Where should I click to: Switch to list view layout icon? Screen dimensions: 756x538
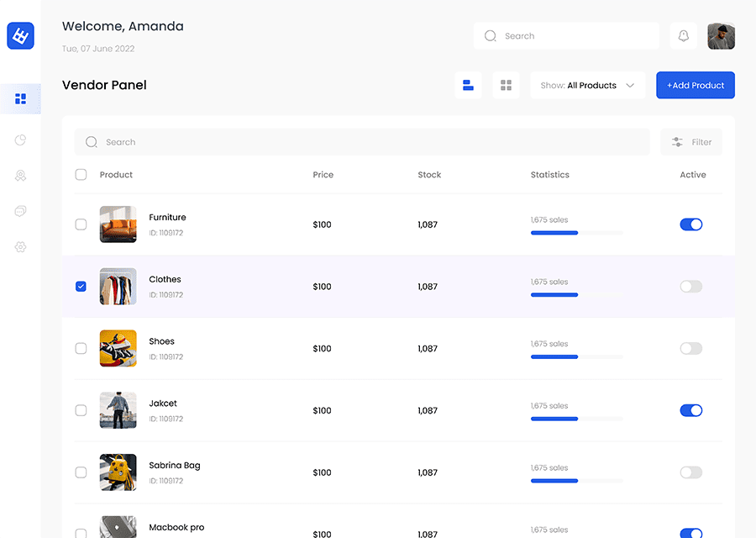(468, 86)
